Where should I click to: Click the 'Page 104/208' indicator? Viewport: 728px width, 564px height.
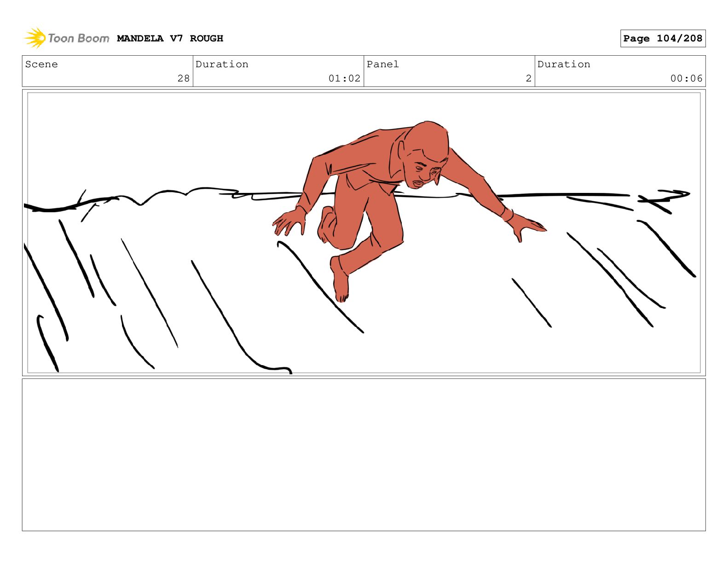click(x=663, y=39)
